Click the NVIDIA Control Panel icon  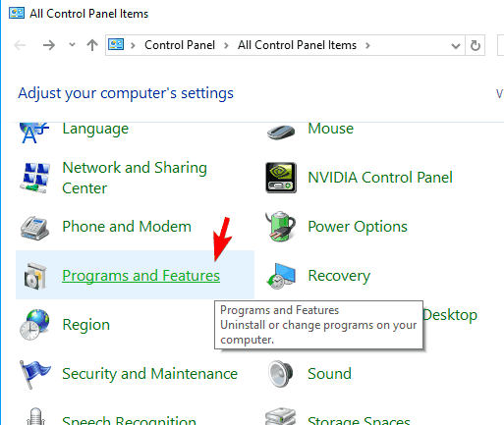click(281, 178)
